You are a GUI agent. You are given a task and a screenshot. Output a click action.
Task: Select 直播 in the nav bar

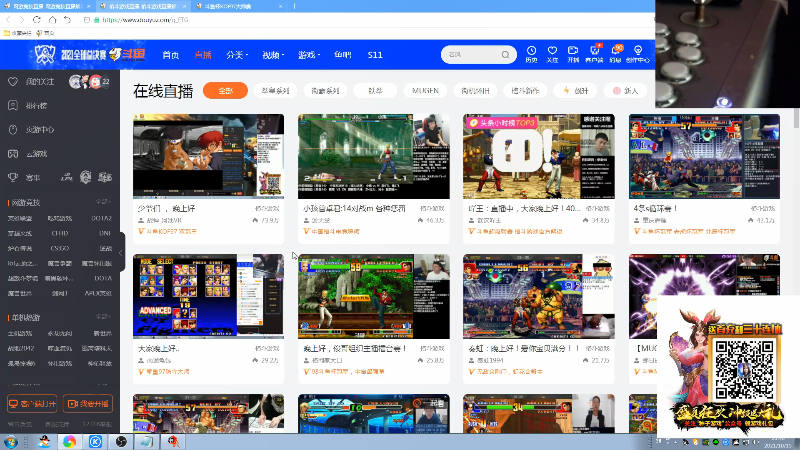203,55
